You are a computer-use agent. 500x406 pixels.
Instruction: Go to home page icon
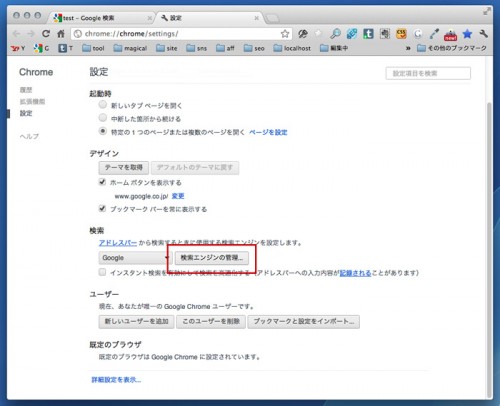(61, 33)
